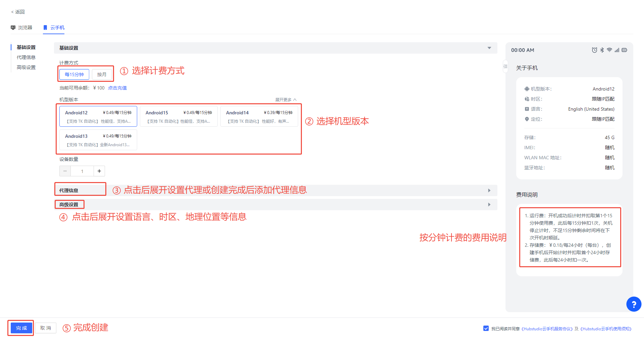Switch to the 浏览器 tab
644x341 pixels.
point(21,27)
